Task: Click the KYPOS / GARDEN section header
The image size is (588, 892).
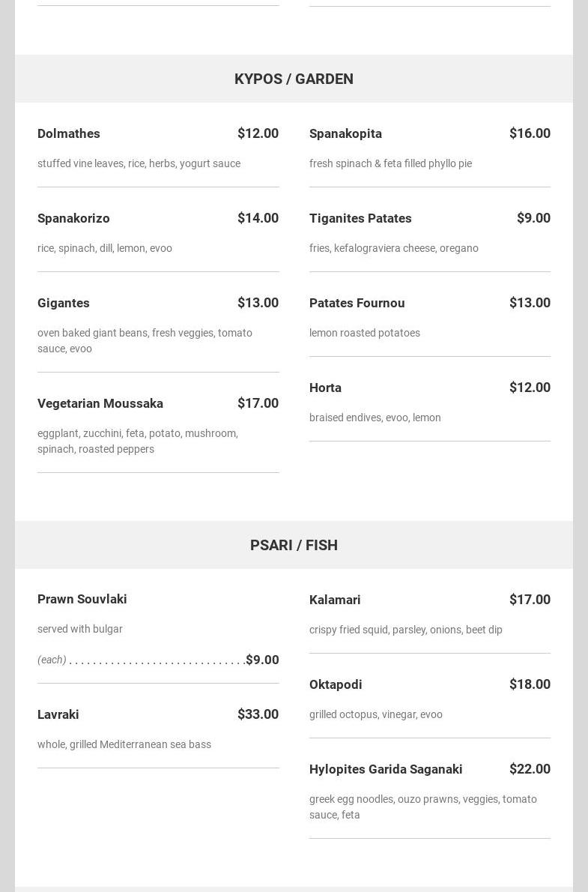Action: point(294,79)
